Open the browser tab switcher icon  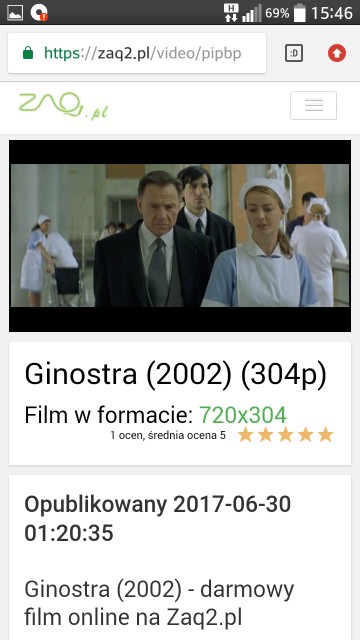pos(294,53)
